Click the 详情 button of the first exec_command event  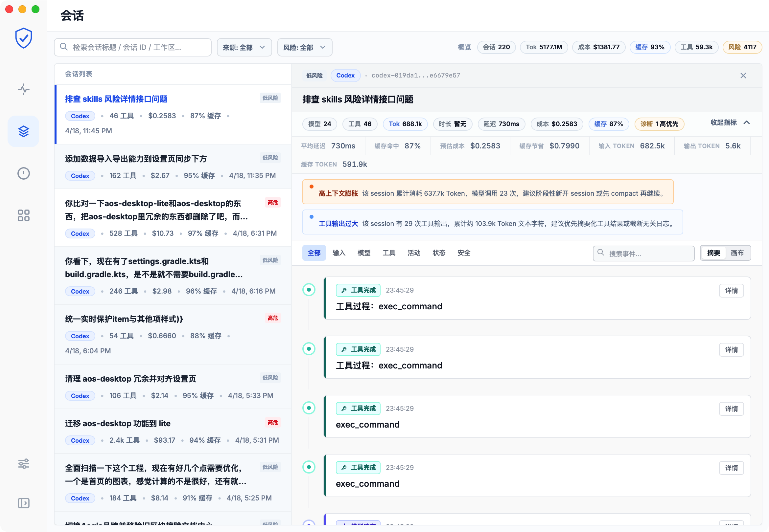(731, 290)
